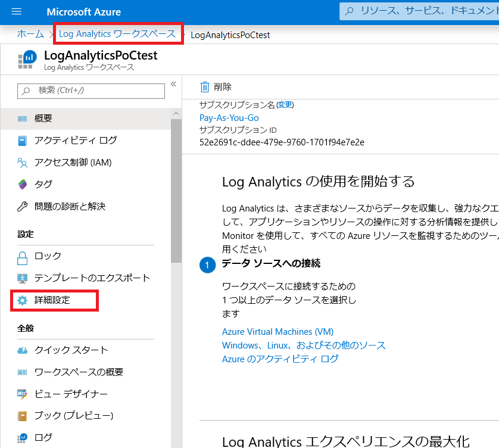Click the 変更 subscription link
This screenshot has height=448, width=499.
tap(285, 105)
